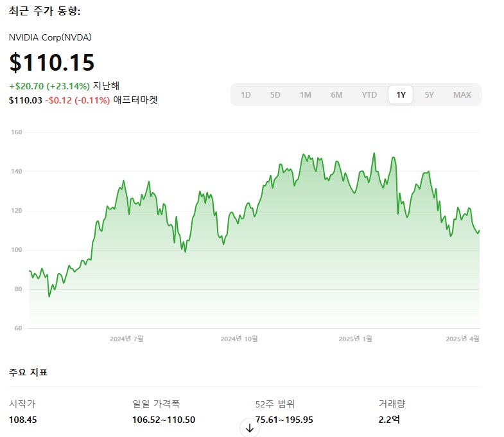This screenshot has width=504, height=437.
Task: Click the 애프터마켓 label
Action: pos(135,100)
